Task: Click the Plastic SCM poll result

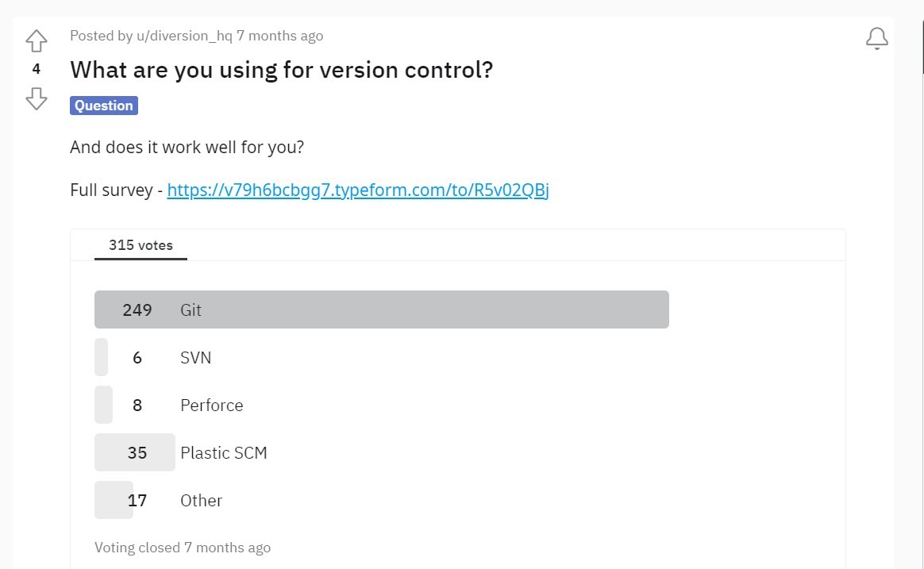Action: (x=223, y=452)
